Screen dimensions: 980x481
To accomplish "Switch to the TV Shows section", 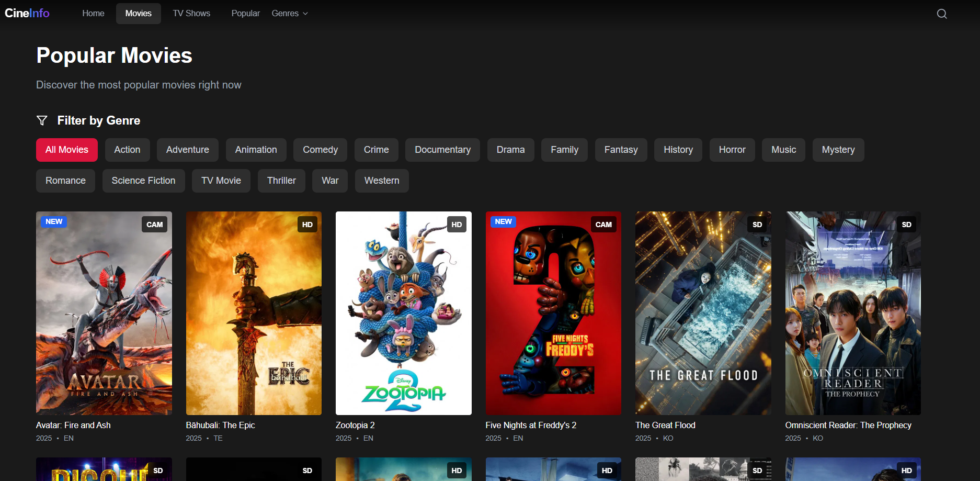I will tap(191, 13).
